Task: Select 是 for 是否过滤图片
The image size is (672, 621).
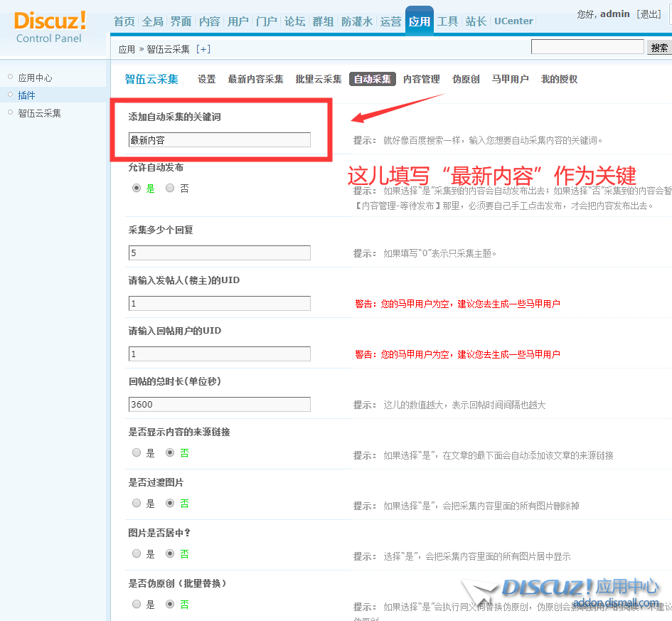Action: coord(137,503)
